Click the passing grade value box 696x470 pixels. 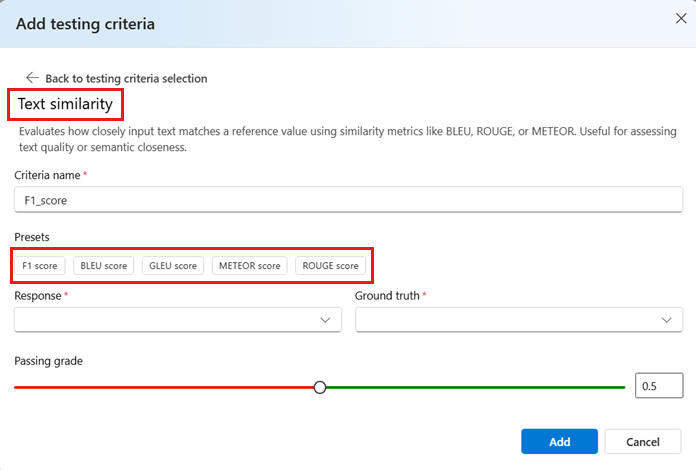tap(659, 386)
